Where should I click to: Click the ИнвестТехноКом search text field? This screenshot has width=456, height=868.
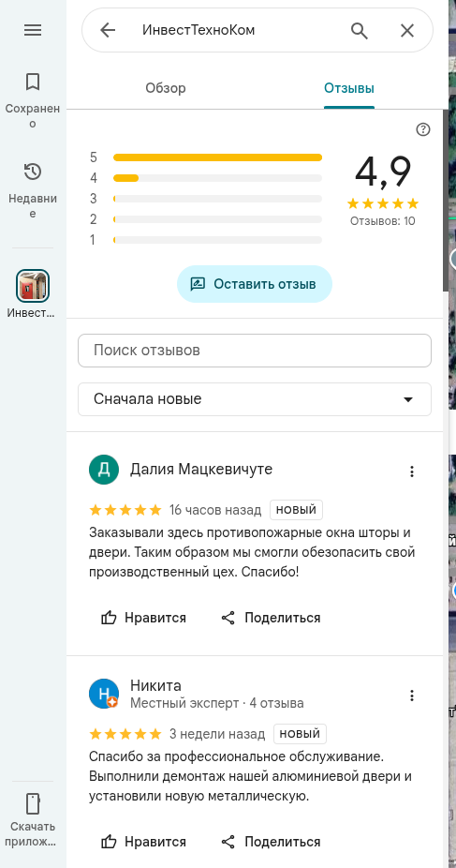pos(238,30)
